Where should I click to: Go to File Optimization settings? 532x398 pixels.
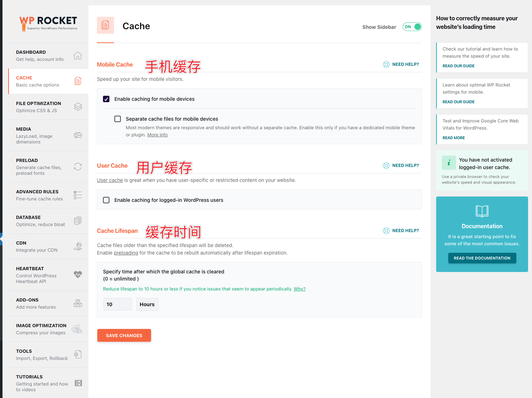48,107
